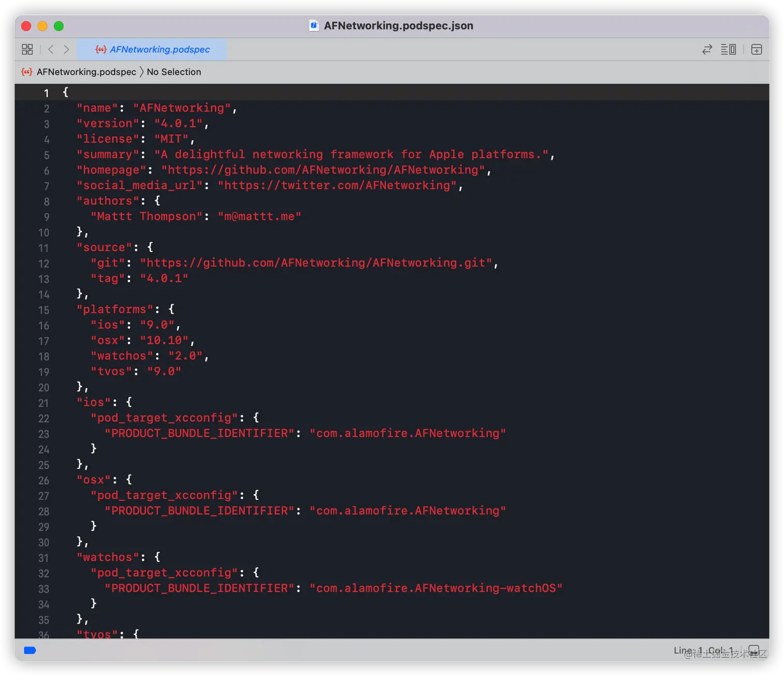Minimize the window with the yellow button
This screenshot has height=676, width=784.
click(43, 26)
